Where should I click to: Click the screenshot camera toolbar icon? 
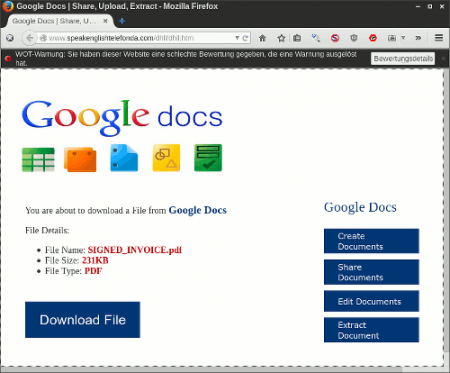pos(392,38)
